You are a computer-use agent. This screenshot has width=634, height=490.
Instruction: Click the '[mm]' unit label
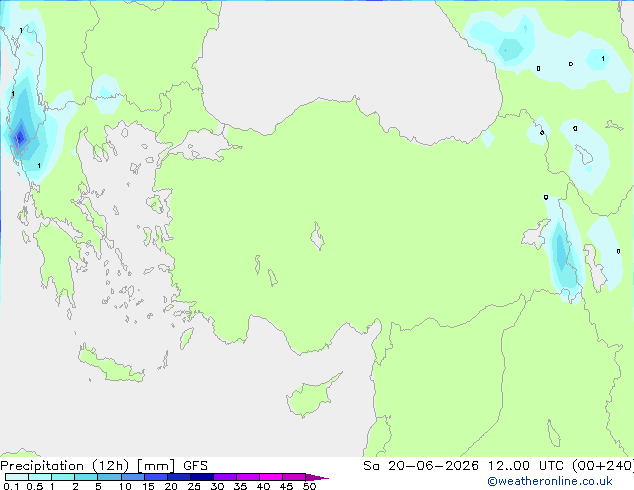[156, 466]
